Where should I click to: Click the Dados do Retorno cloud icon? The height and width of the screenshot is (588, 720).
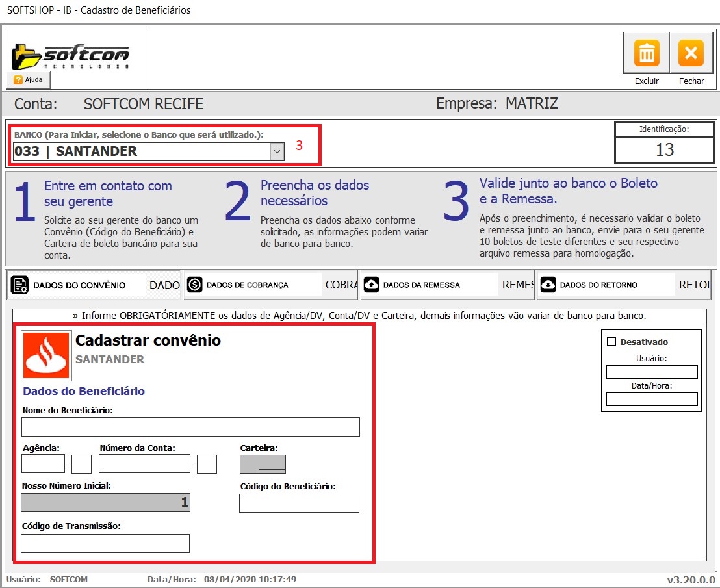tap(548, 285)
